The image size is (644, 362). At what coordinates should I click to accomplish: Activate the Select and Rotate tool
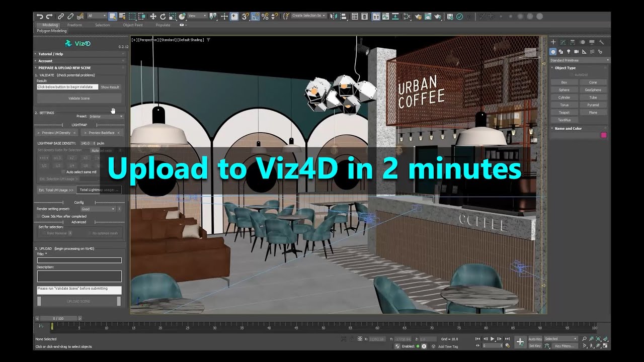click(163, 16)
